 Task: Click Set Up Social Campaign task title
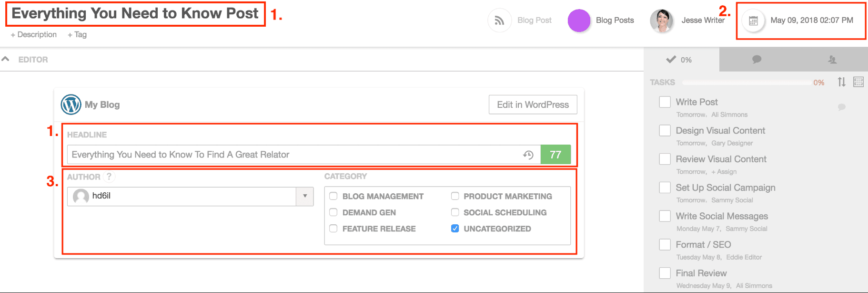726,188
